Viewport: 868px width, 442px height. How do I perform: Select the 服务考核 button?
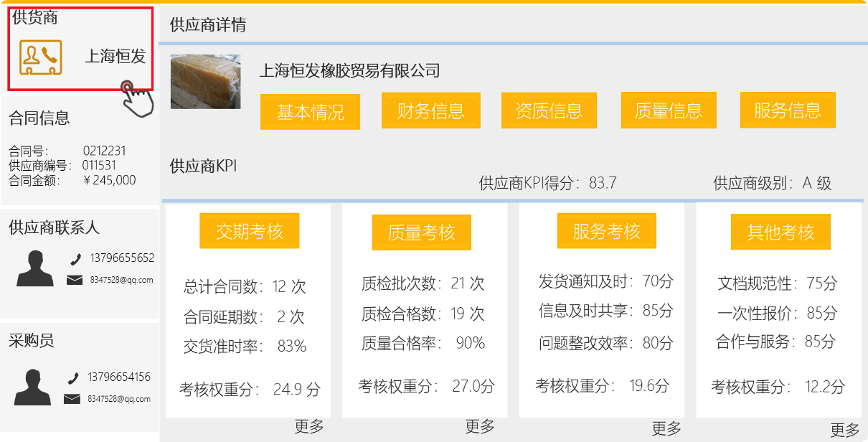pos(606,231)
